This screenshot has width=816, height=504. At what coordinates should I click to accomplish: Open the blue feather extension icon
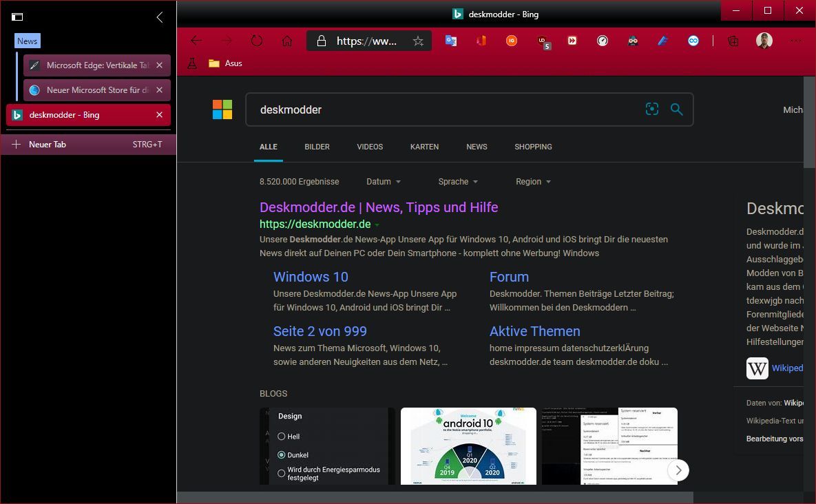tap(663, 41)
